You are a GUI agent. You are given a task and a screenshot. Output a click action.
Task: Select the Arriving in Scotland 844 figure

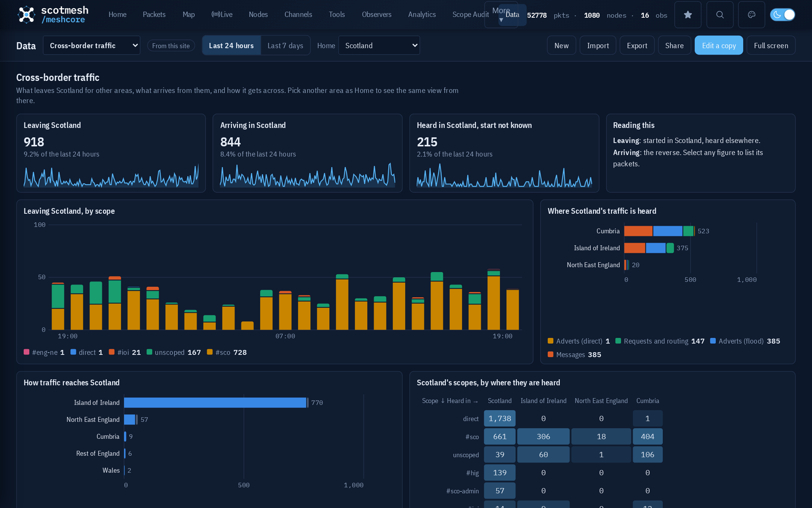[x=230, y=142]
